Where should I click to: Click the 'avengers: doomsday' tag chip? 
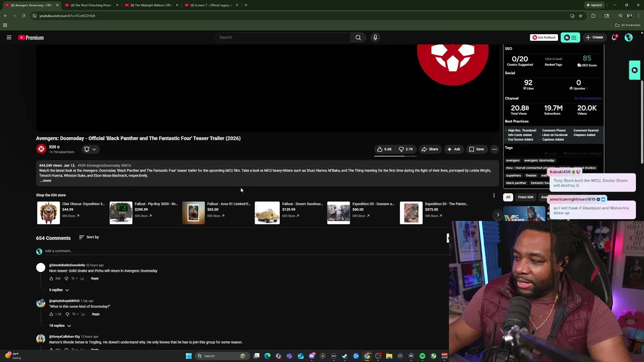point(539,160)
